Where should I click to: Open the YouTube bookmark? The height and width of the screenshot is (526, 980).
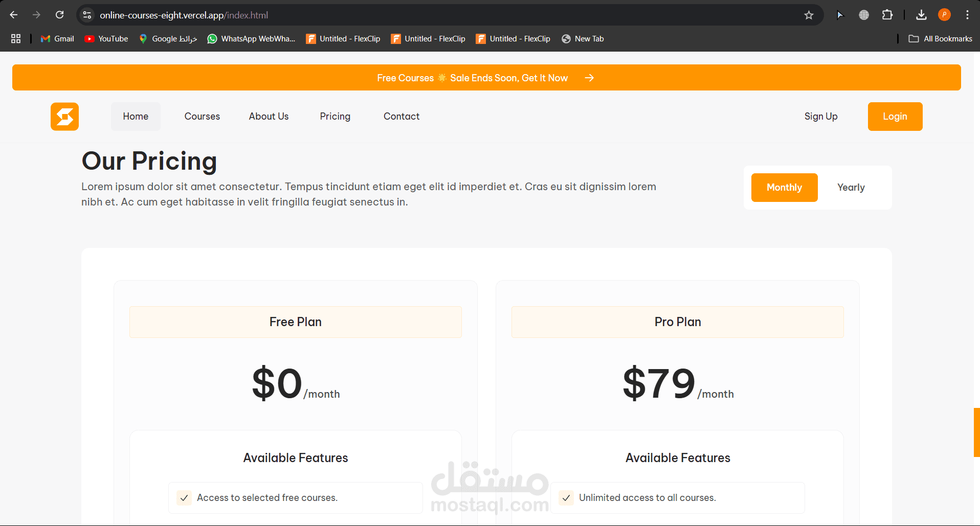click(106, 39)
